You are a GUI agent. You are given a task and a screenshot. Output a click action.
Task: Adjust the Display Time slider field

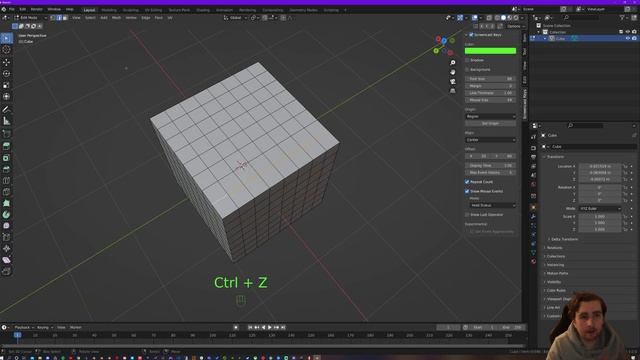pos(490,166)
